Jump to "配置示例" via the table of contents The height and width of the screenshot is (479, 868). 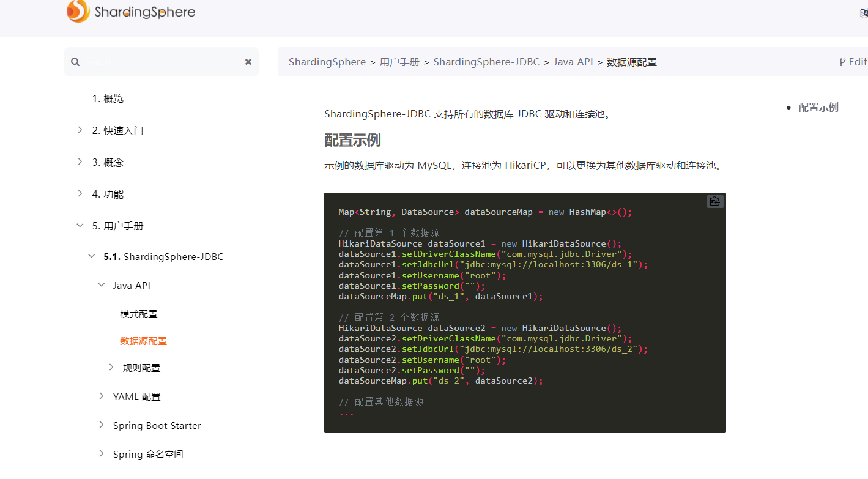[818, 106]
